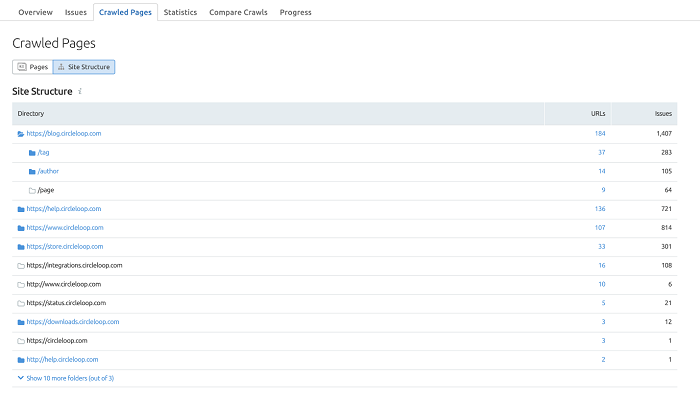Screen dimensions: 700x401
Task: Click URL count 14 for /author
Action: click(x=602, y=171)
